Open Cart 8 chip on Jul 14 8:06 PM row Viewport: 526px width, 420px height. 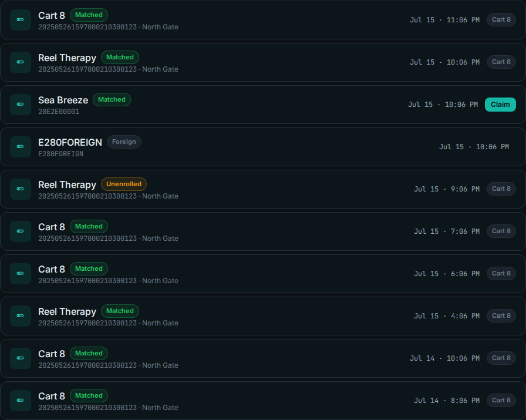pos(501,401)
